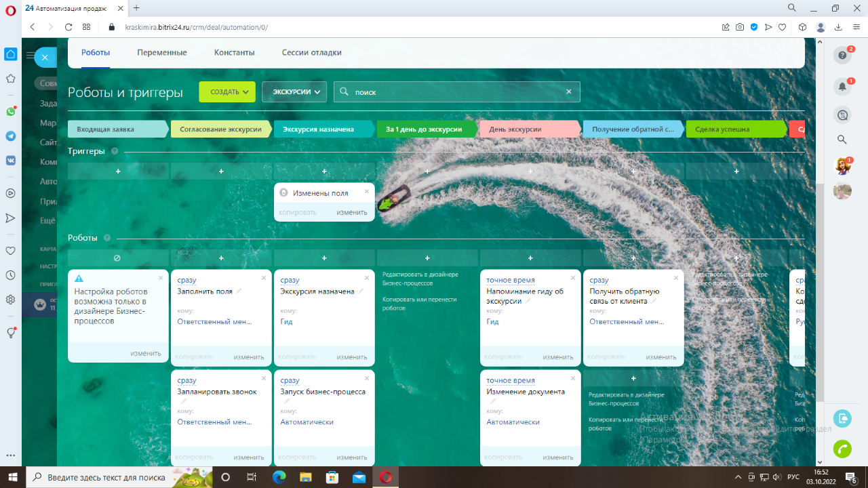Open a new Opera tab
Image resolution: width=868 pixels, height=488 pixels.
[x=136, y=8]
